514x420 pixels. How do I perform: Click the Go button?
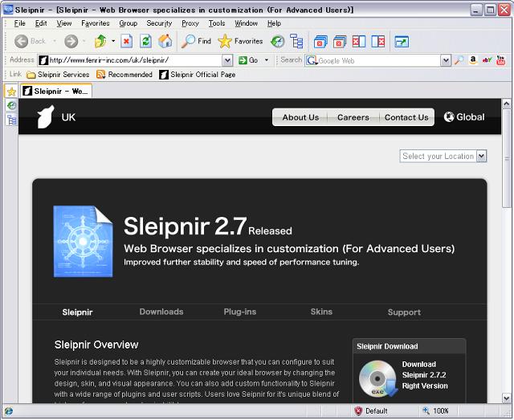pos(248,60)
